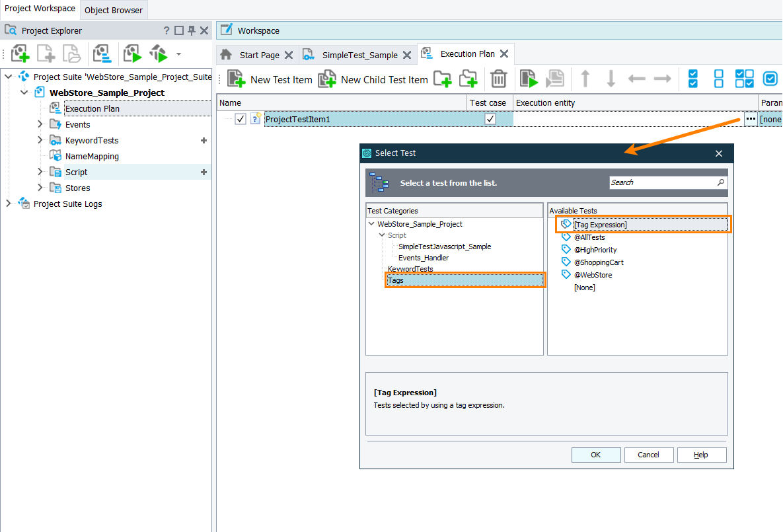Open the Run Project Suite dropdown arrow
This screenshot has width=783, height=532.
point(178,53)
